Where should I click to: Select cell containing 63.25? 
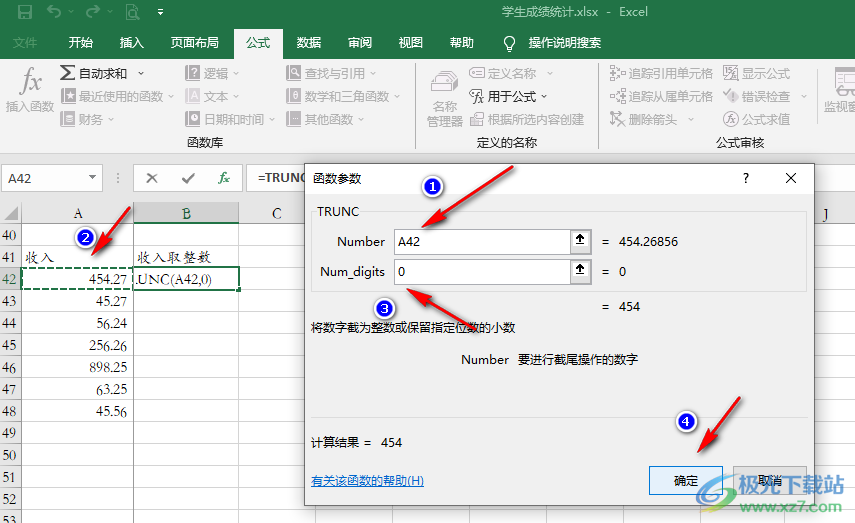[77, 389]
